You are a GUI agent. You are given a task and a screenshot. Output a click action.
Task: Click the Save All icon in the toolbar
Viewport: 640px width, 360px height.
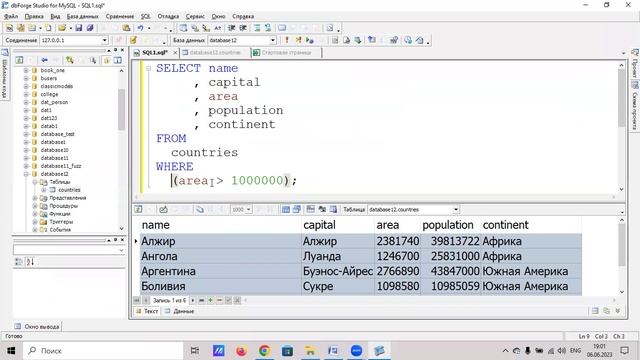click(x=90, y=28)
